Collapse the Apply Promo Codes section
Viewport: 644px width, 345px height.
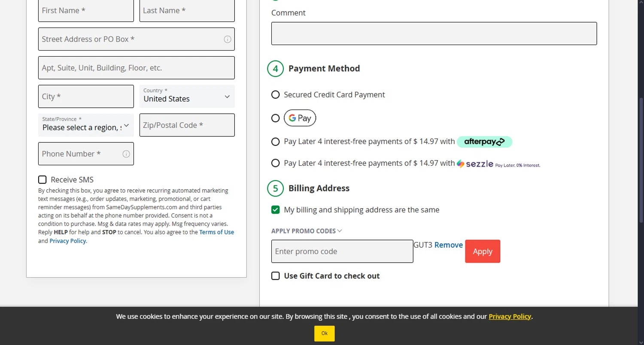tap(307, 231)
